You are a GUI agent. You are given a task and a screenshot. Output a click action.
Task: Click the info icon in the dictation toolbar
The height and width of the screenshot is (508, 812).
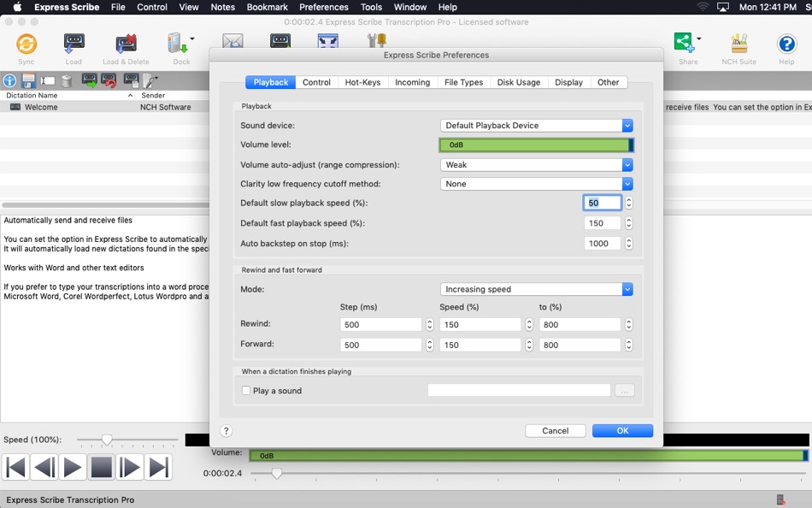pyautogui.click(x=9, y=80)
